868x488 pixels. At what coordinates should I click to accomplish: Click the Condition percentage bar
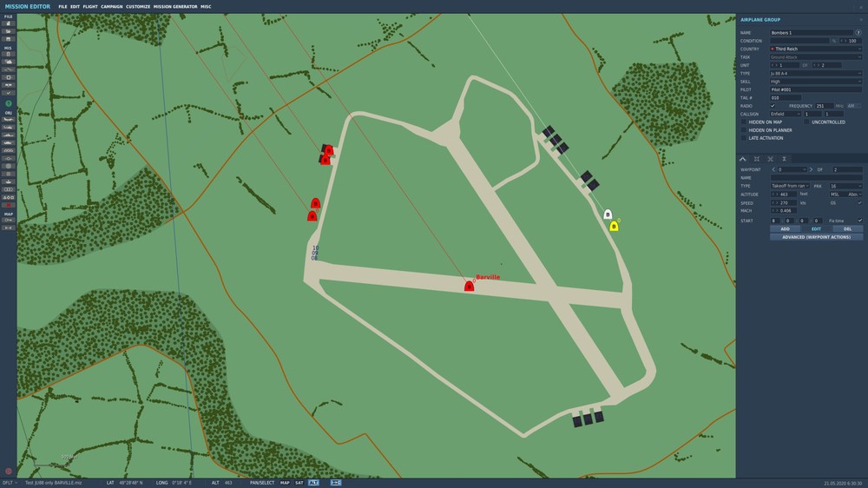(799, 41)
